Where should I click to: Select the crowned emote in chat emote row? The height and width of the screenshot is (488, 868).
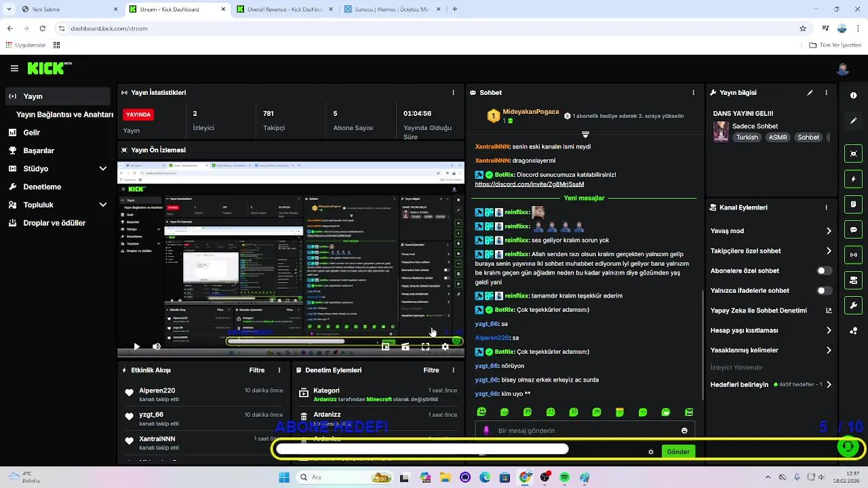pos(620,411)
